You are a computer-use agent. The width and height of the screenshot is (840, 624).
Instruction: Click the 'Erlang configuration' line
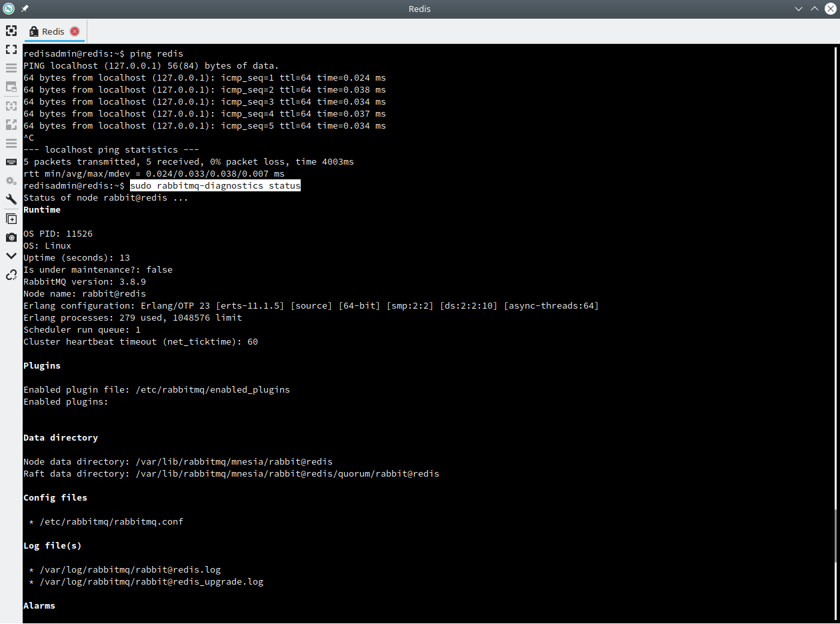pos(311,306)
